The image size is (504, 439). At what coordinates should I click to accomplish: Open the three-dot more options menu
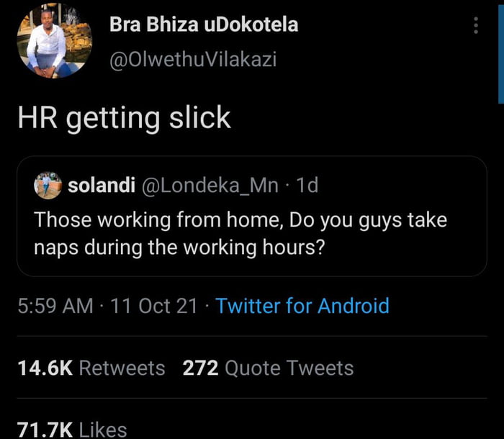tap(475, 26)
